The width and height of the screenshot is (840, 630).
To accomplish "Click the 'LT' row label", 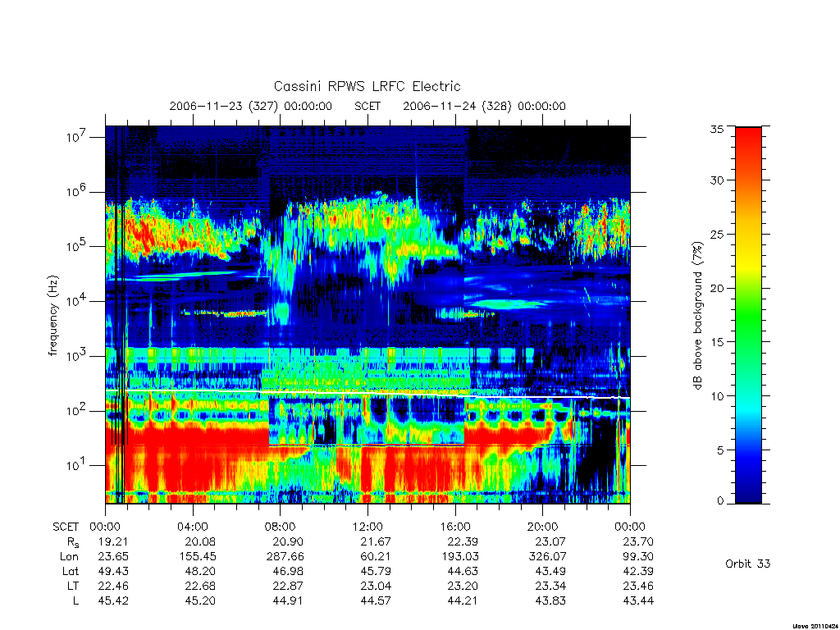I will [x=73, y=586].
